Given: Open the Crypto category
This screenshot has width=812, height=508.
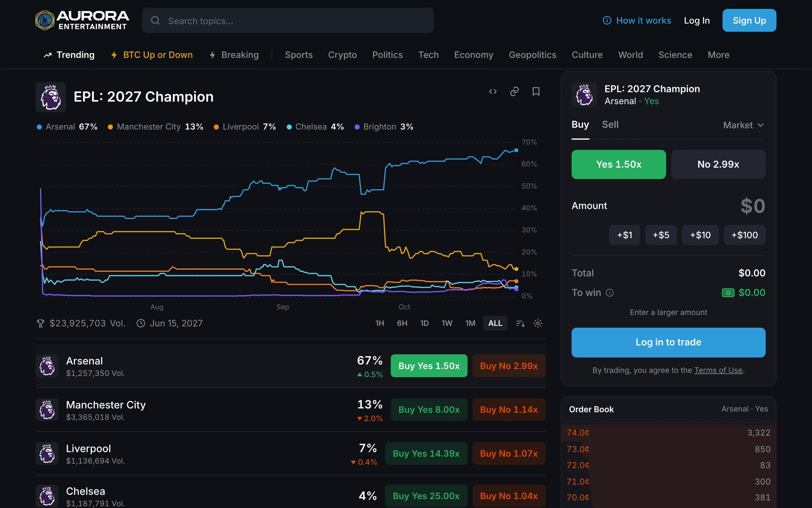Looking at the screenshot, I should [342, 55].
